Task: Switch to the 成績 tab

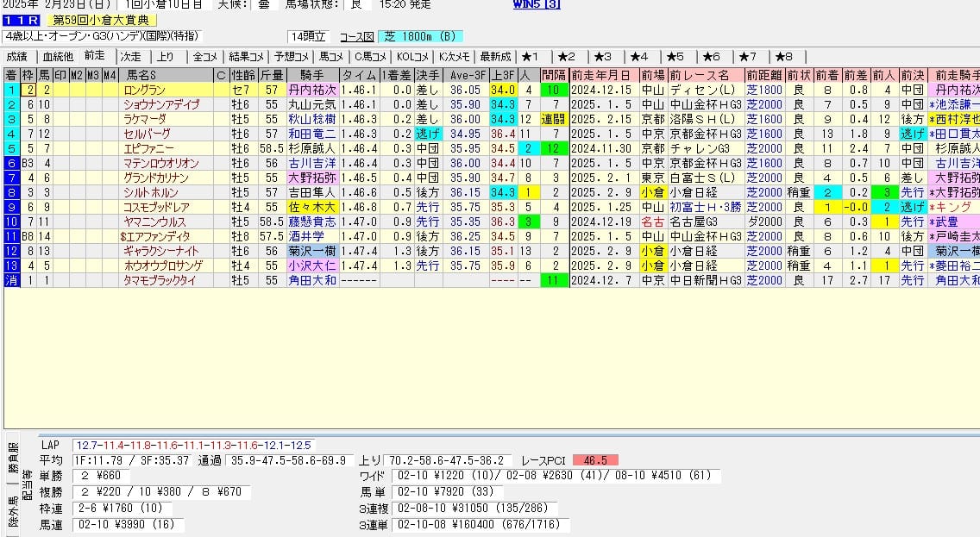Action: 17,57
